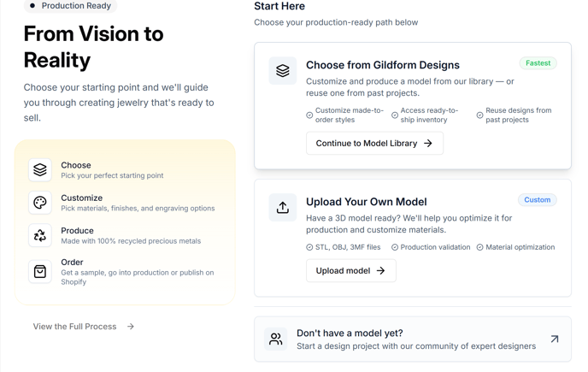Click the shopping bag icon beside Order

click(40, 271)
